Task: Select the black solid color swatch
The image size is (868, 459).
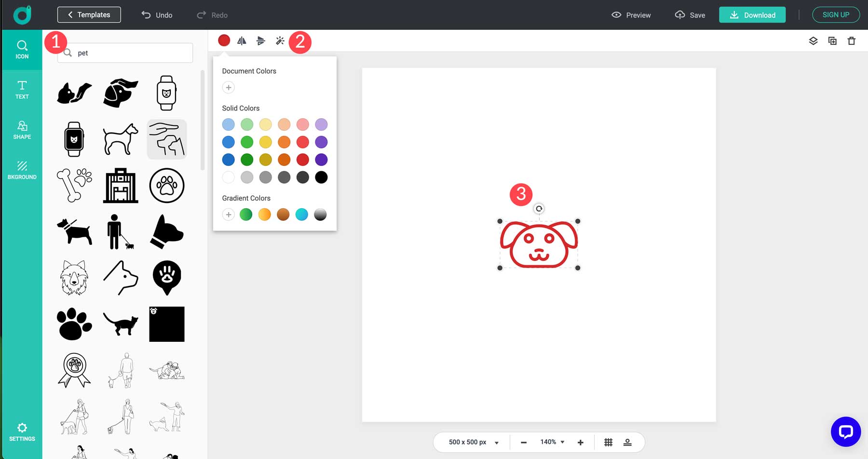Action: 321,177
